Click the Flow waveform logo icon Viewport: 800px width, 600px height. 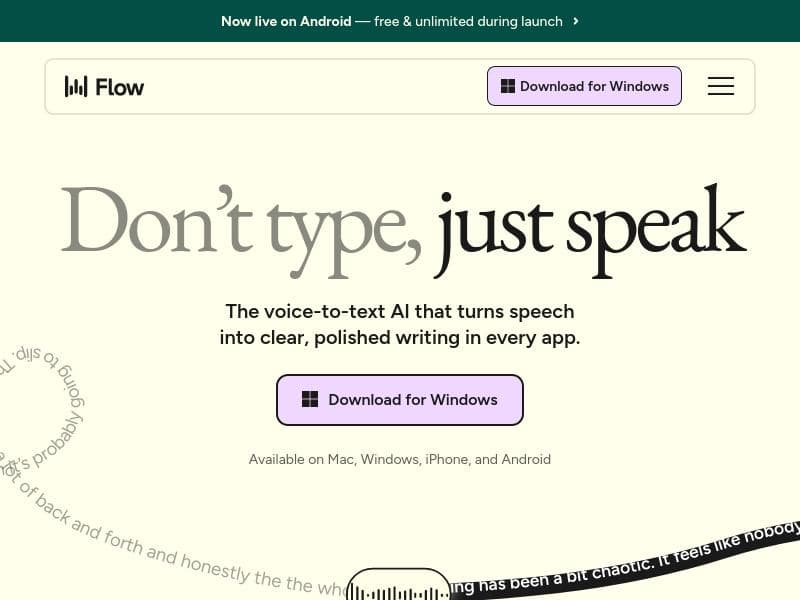click(x=76, y=87)
